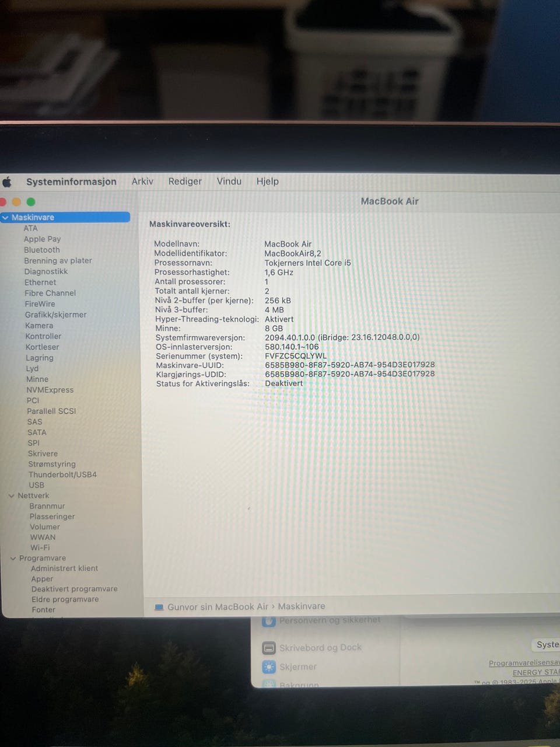This screenshot has width=560, height=747.
Task: Collapse the Nettverk section chevron
Action: pyautogui.click(x=12, y=495)
